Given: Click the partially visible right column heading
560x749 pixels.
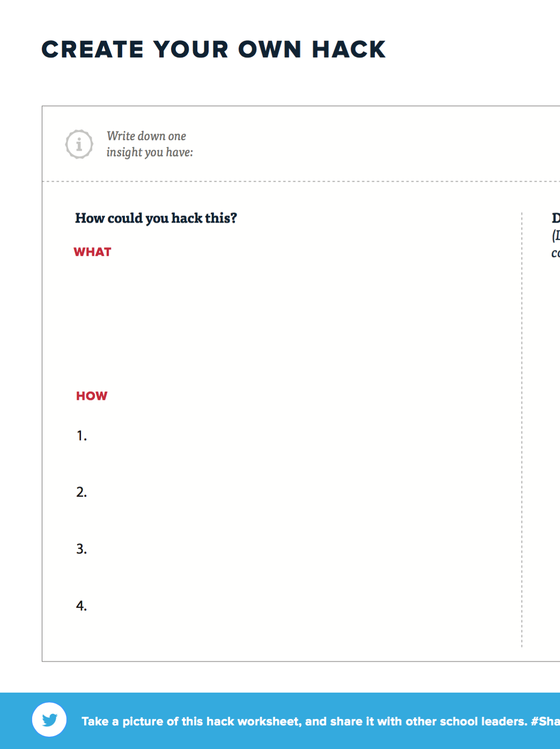Looking at the screenshot, I should point(556,218).
